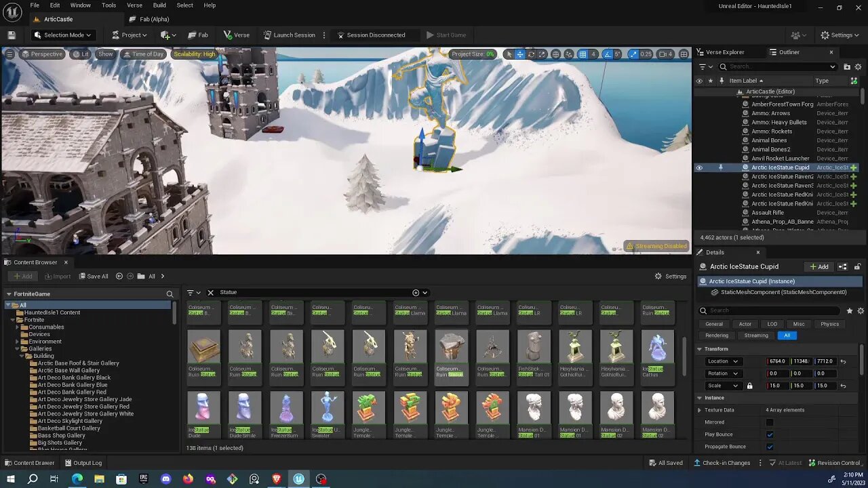Toggle the uniform scale lock
This screenshot has width=868, height=488.
(749, 386)
